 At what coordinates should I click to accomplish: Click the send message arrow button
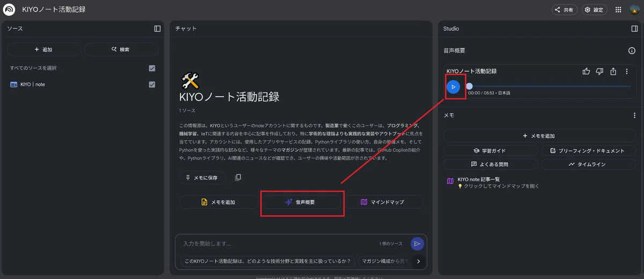pos(417,244)
